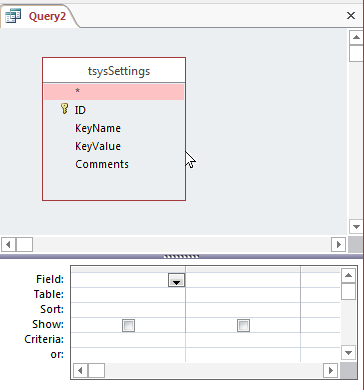Click the pane splitter grip handle
Screen dimensions: 364x390
[182, 257]
